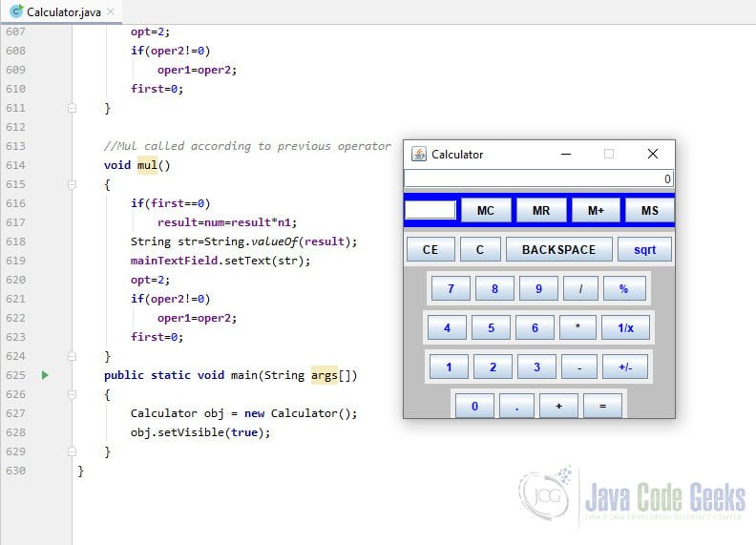
Task: Click the calculator display field showing 0
Action: point(538,178)
